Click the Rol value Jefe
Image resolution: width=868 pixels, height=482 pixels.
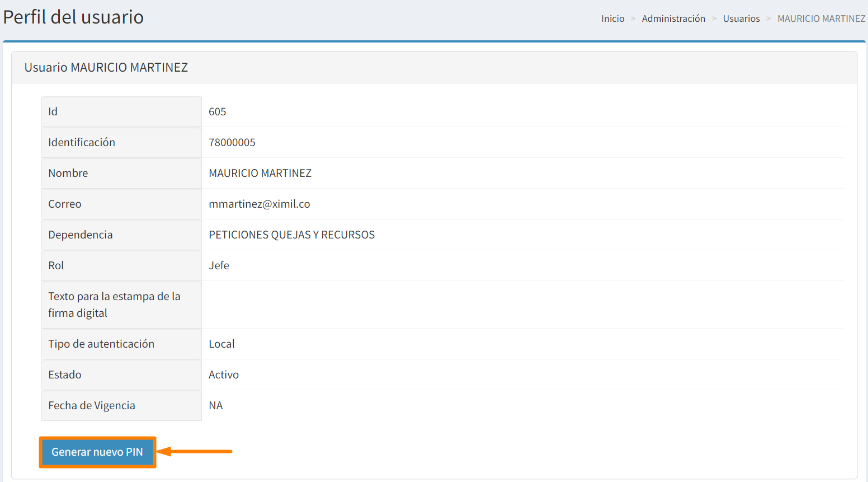[219, 265]
